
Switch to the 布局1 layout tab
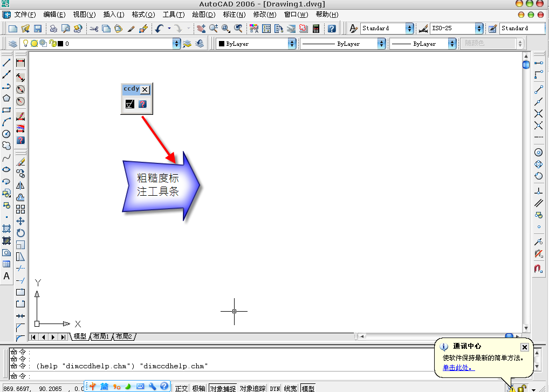[101, 336]
